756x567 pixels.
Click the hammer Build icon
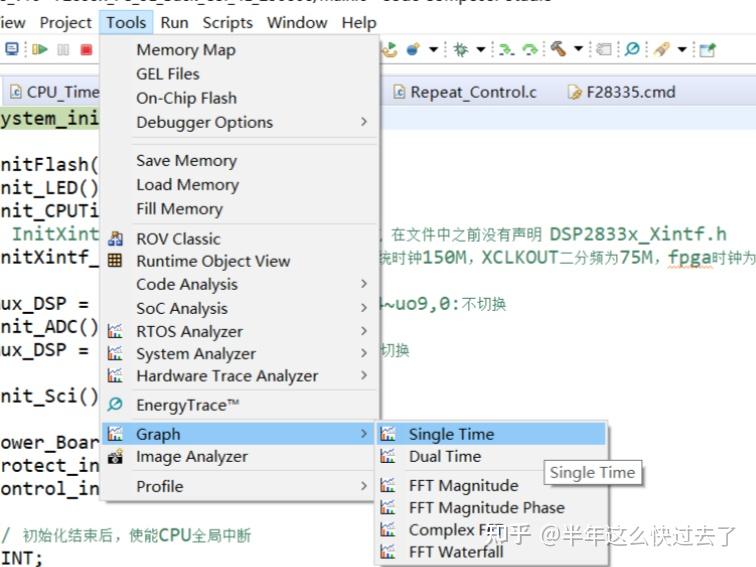(x=558, y=49)
